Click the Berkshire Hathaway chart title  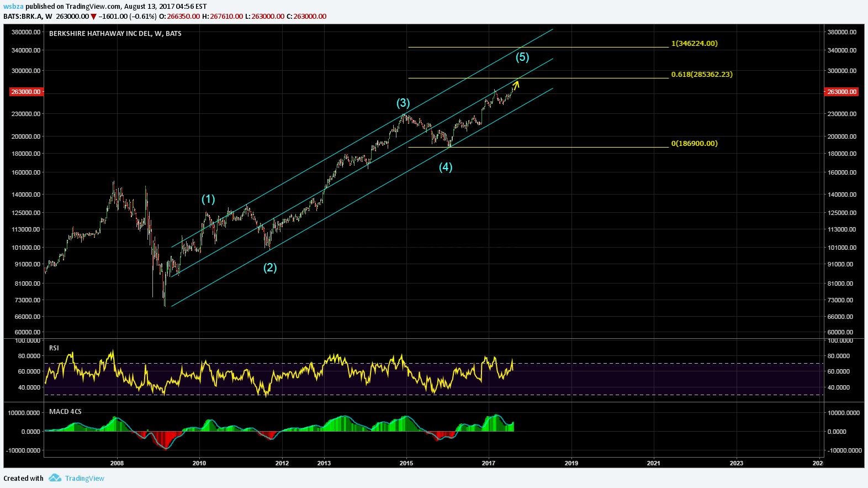tap(115, 34)
